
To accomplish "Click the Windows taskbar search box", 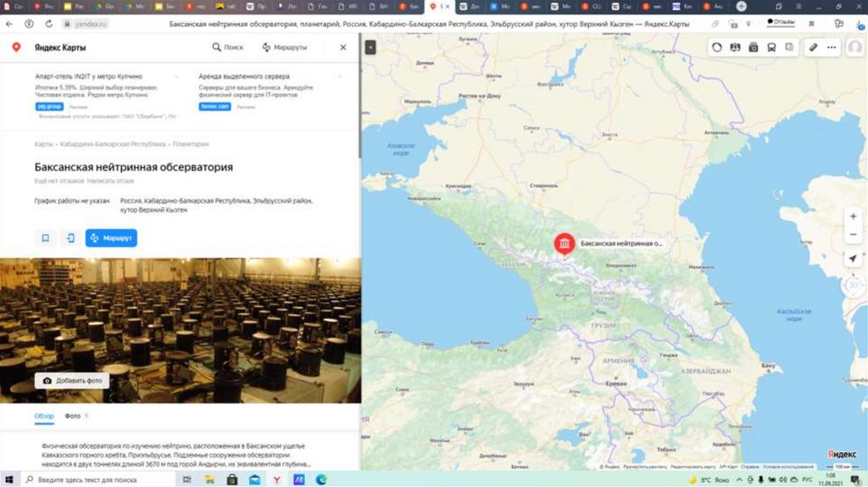I will pyautogui.click(x=98, y=480).
